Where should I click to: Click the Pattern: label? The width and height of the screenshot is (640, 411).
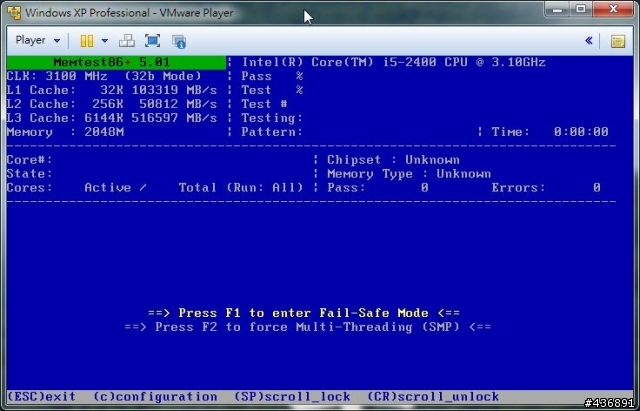(x=272, y=132)
